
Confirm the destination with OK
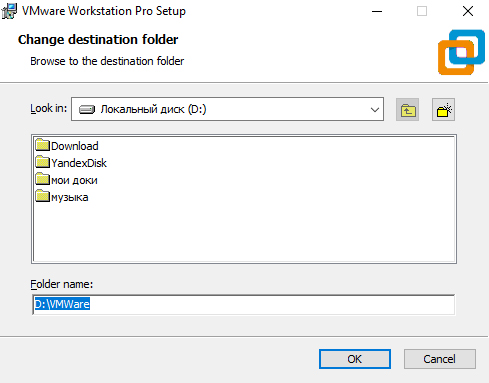(355, 359)
